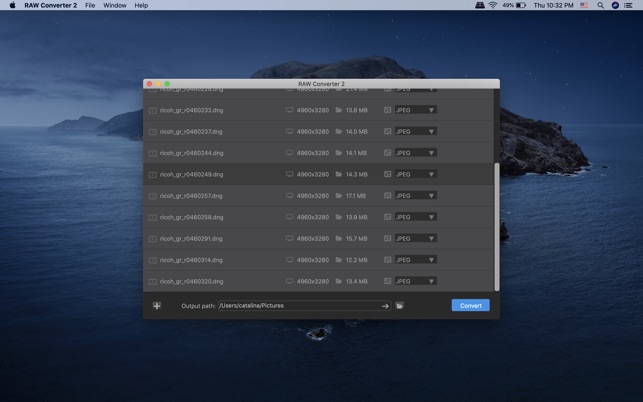
Task: Click the Output path text field
Action: click(x=304, y=306)
